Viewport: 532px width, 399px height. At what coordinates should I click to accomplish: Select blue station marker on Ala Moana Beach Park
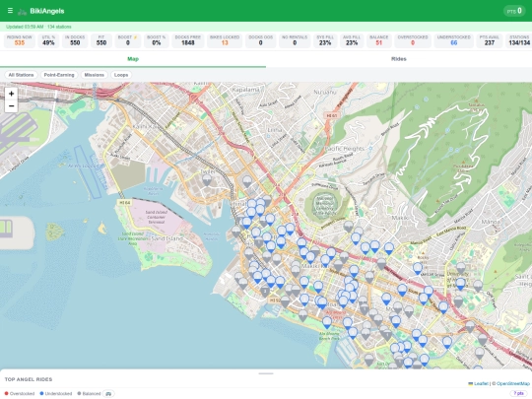coord(327,323)
